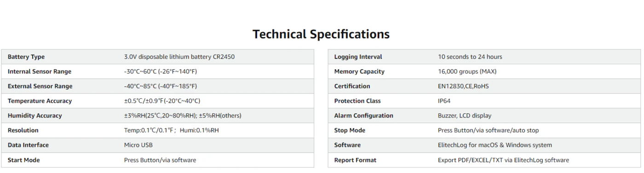The height and width of the screenshot is (173, 644).
Task: Select the Report Format label
Action: tap(355, 160)
